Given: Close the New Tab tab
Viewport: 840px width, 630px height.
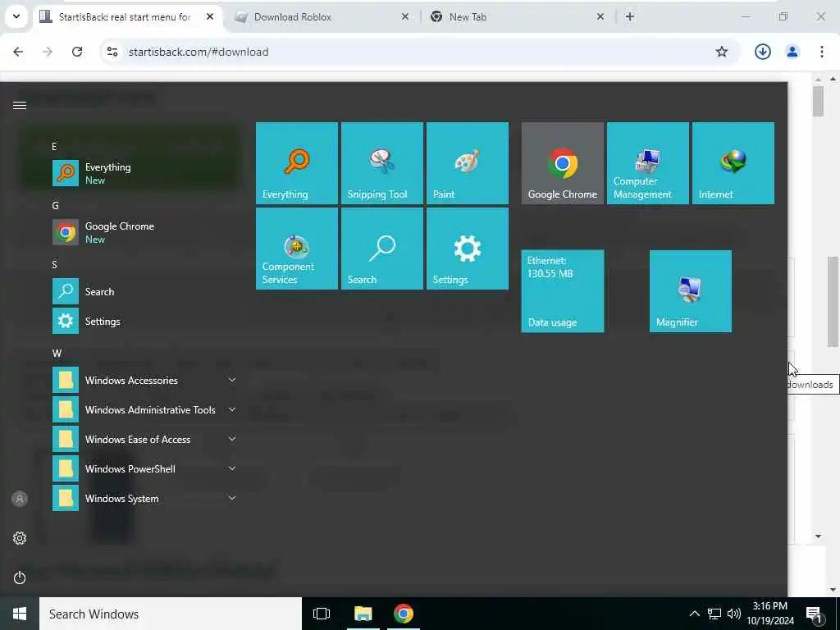Looking at the screenshot, I should pyautogui.click(x=600, y=16).
